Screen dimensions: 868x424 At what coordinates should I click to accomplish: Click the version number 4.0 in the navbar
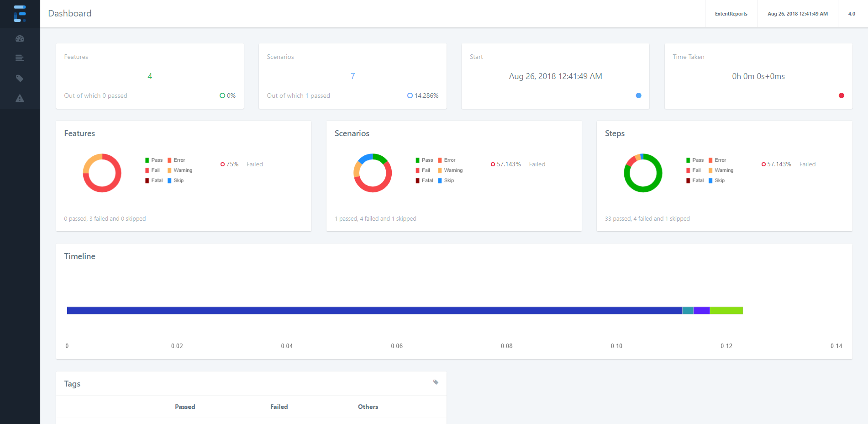[852, 14]
